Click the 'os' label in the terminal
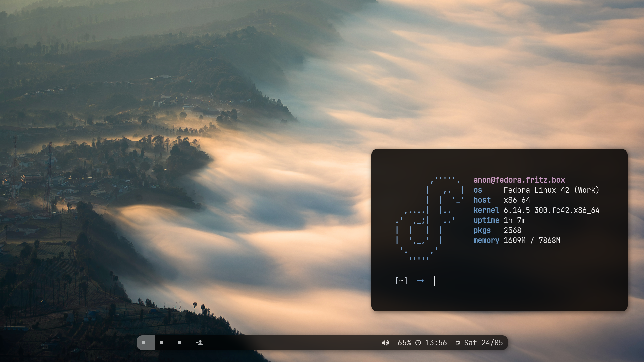Screen dimensions: 644x362 478,190
